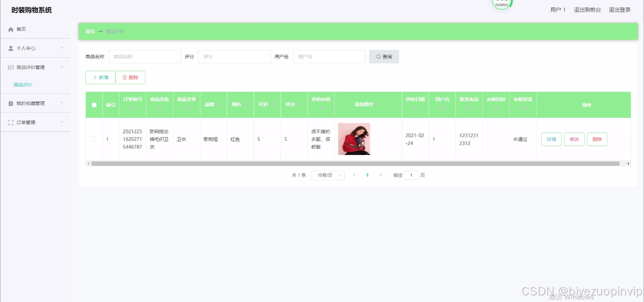Viewport: 644px width, 302px height.
Task: Click the 很不错的衣服，很舒服 review cell
Action: coord(321,139)
